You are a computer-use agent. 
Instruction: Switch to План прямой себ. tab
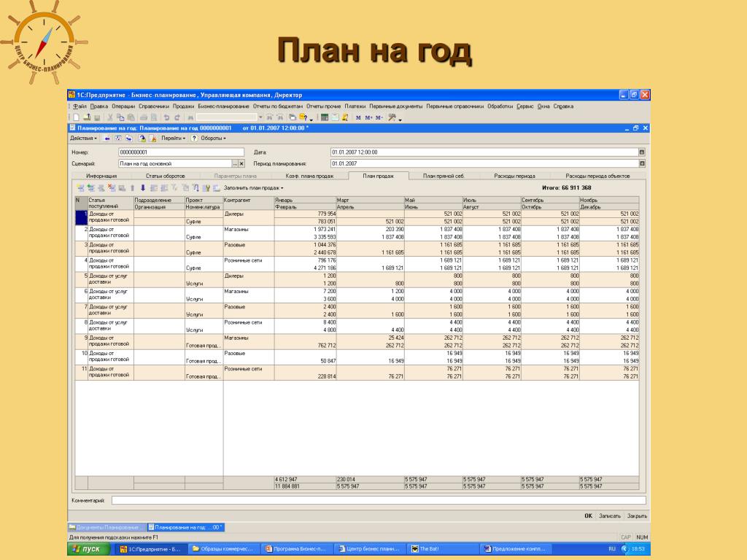[444, 176]
